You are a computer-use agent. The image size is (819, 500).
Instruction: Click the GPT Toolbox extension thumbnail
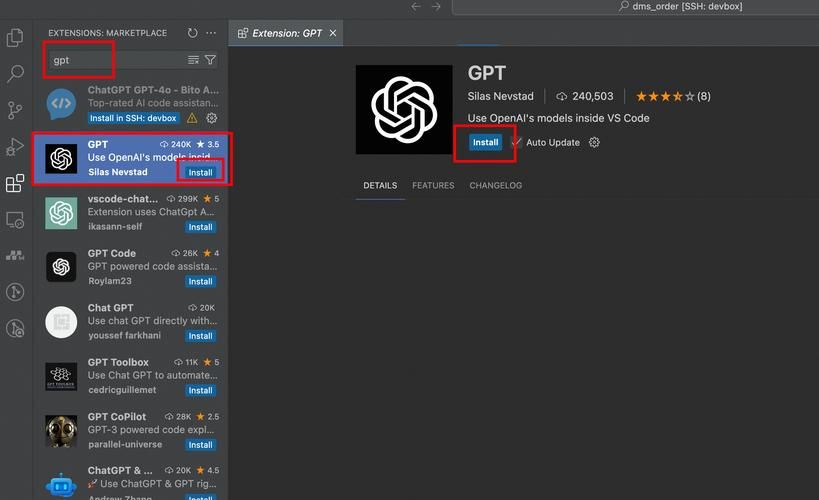click(61, 376)
